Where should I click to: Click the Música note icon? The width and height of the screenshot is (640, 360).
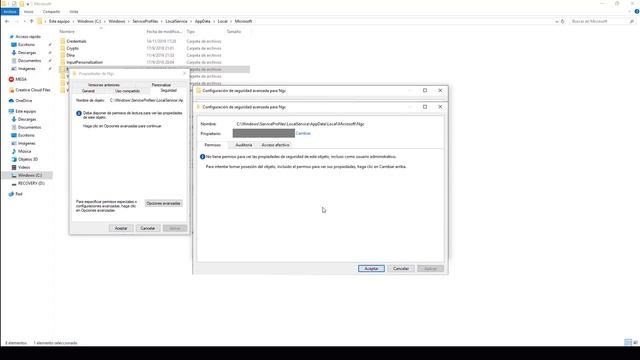(14, 151)
